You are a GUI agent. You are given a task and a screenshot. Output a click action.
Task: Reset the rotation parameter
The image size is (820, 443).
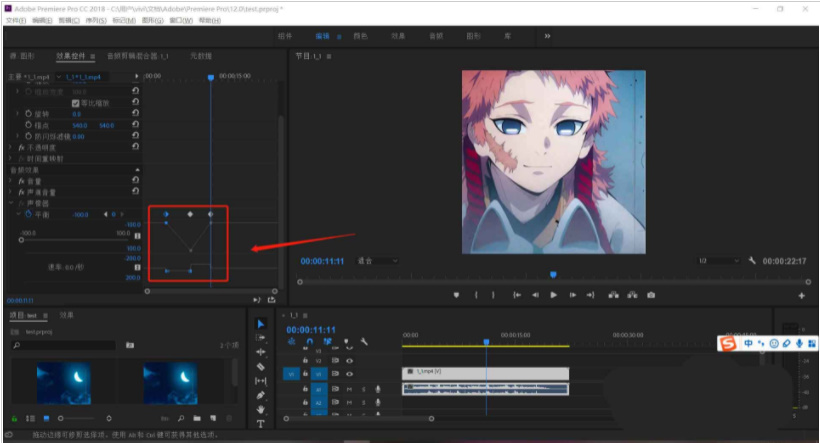click(135, 114)
